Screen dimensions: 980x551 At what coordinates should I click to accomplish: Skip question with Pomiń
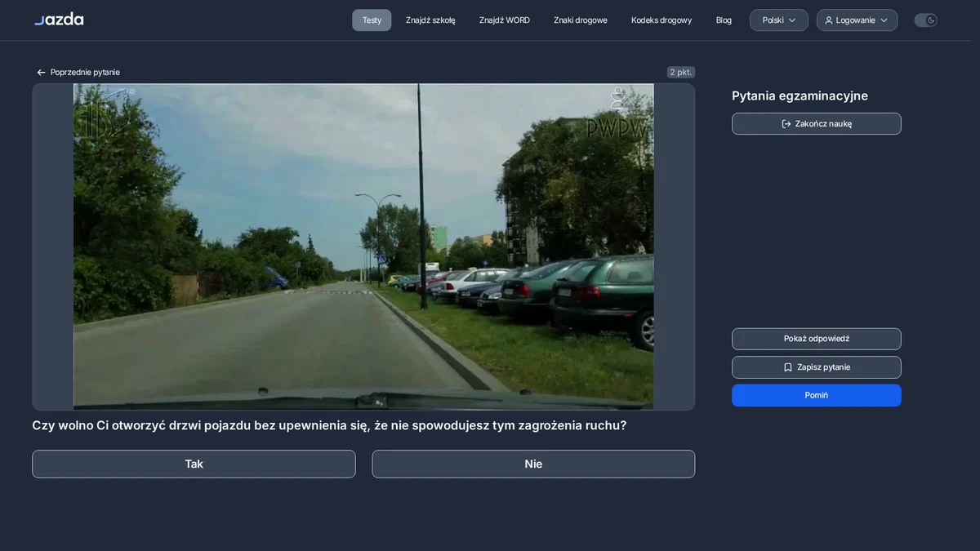817,395
